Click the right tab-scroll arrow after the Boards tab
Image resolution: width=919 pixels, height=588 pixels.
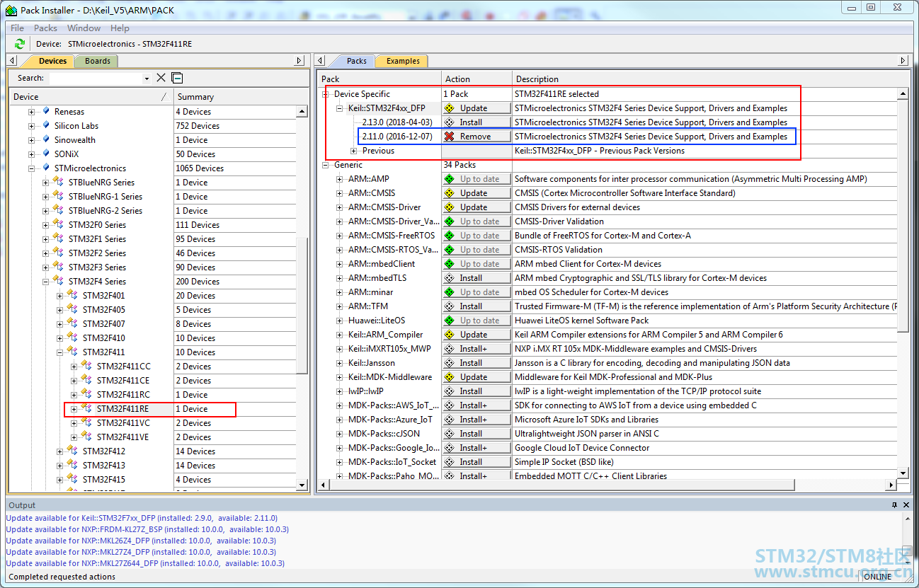299,61
